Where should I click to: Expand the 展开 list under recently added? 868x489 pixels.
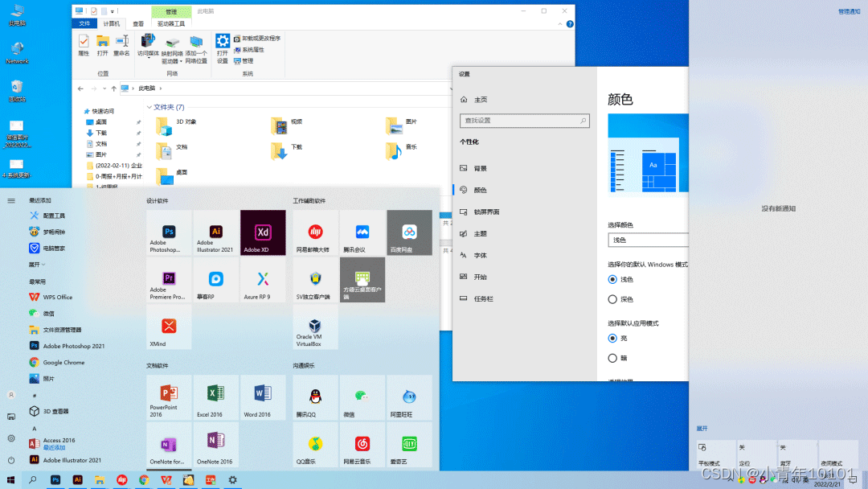point(37,265)
